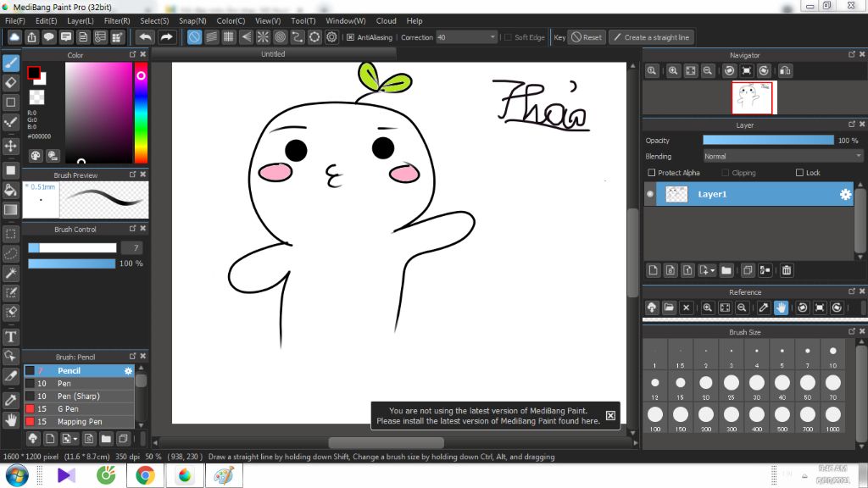Expand the add-layer dropdown arrow

(x=712, y=270)
